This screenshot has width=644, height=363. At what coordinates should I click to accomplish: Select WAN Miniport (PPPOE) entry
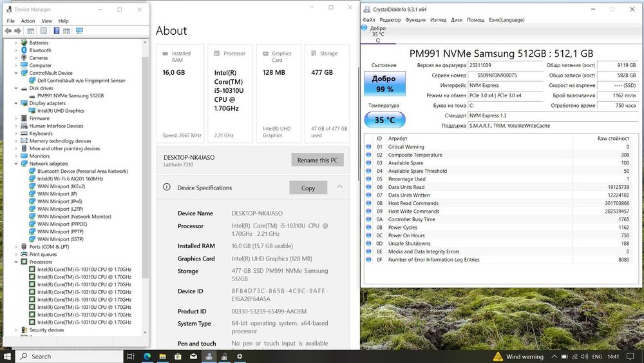click(62, 224)
